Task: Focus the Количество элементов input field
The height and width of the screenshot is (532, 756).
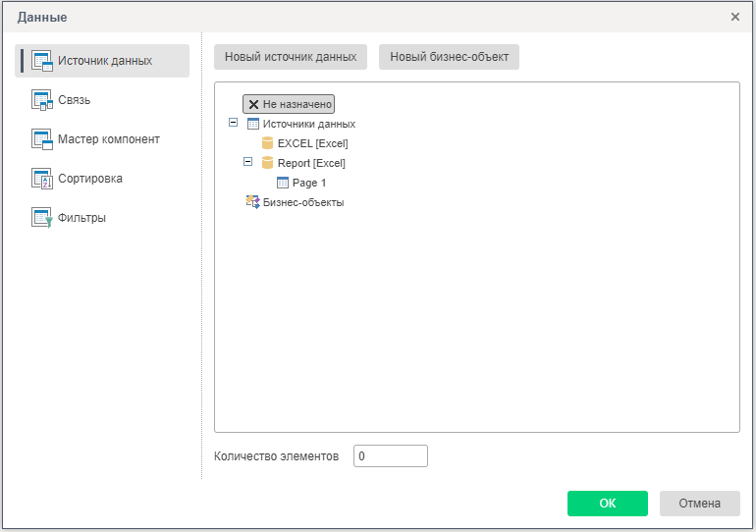Action: [x=390, y=456]
